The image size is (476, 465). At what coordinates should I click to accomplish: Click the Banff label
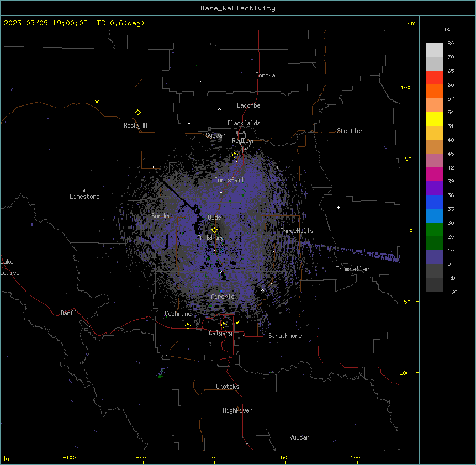coord(68,313)
